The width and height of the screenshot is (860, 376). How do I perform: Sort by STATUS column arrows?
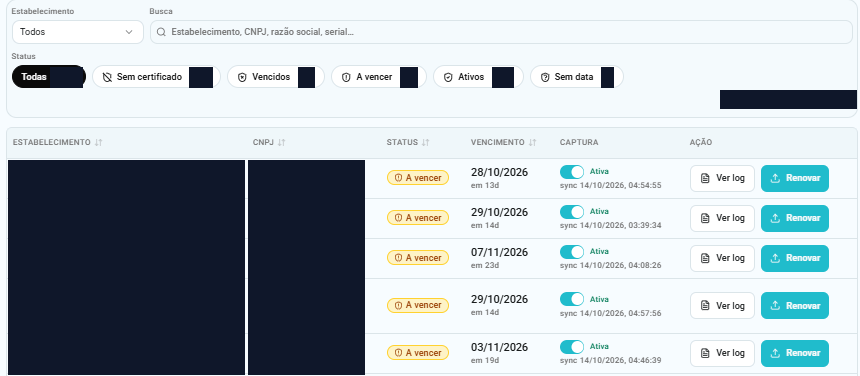426,143
